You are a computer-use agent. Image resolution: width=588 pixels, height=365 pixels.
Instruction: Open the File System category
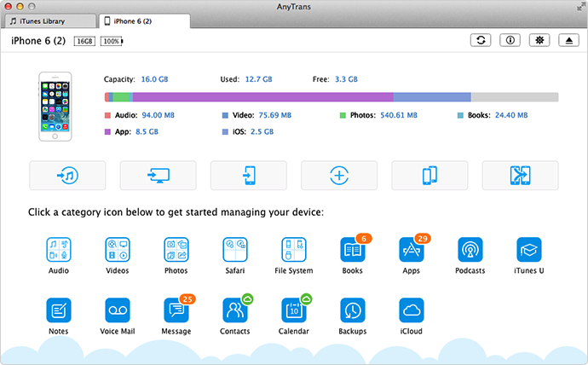tap(294, 250)
